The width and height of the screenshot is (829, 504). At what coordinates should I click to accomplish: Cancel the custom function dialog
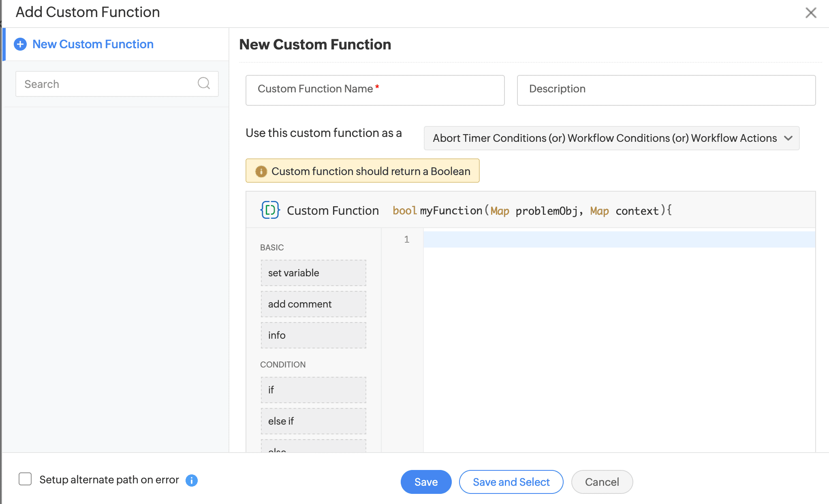tap(602, 482)
